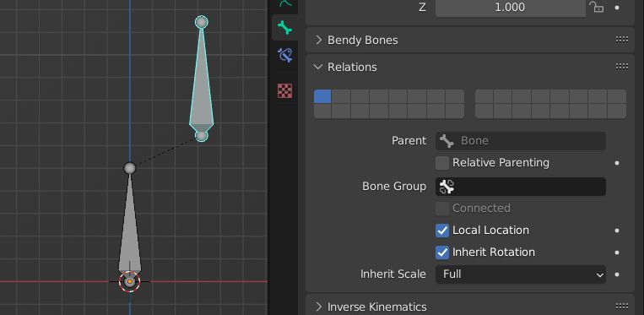
Task: Toggle the Connected checkbox
Action: click(442, 209)
